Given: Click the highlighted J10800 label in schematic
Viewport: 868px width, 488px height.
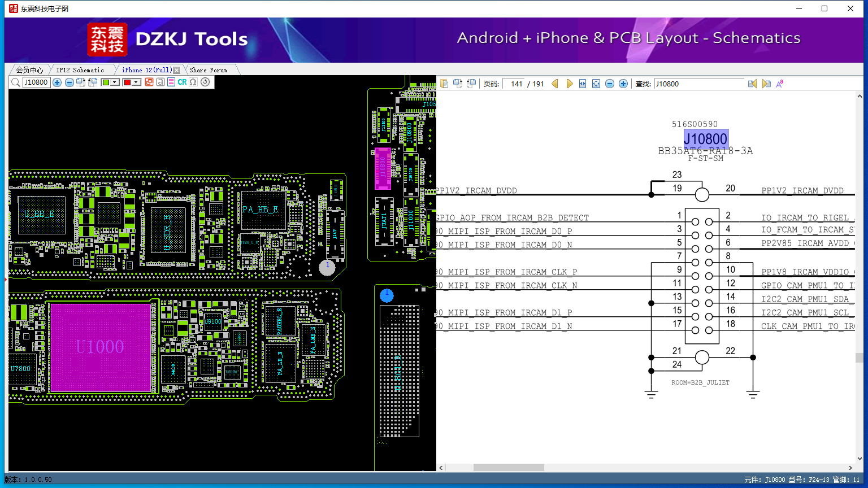Looking at the screenshot, I should (x=706, y=139).
